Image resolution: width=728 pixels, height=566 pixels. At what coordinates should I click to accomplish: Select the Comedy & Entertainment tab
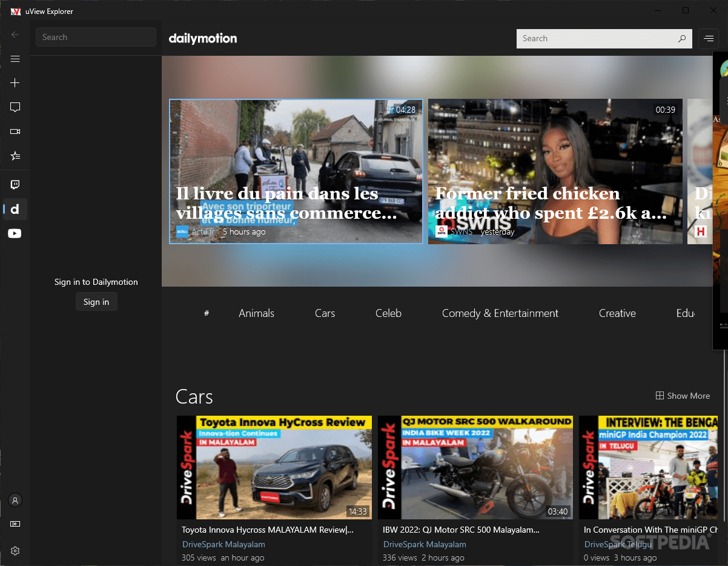pyautogui.click(x=500, y=313)
